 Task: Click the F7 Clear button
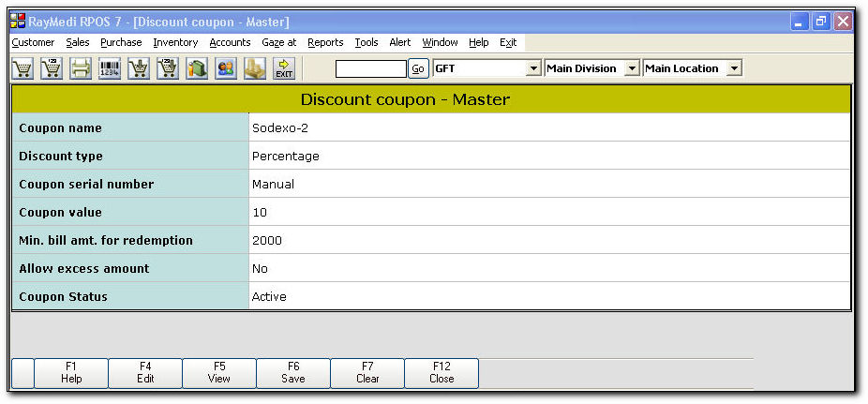(x=367, y=373)
